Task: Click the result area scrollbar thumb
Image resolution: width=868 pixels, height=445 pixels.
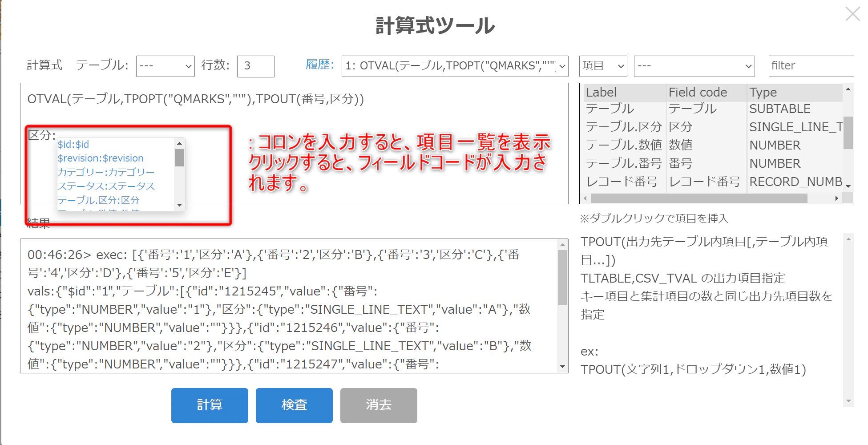Action: click(562, 278)
